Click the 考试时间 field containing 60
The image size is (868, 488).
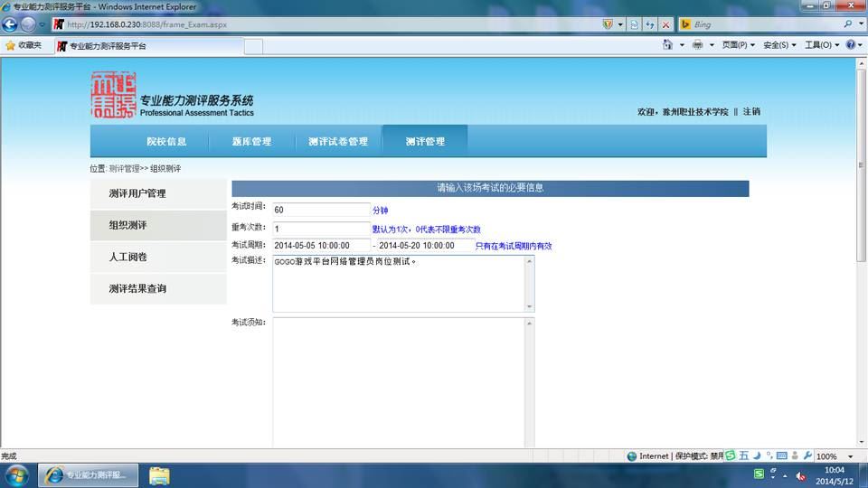coord(321,210)
